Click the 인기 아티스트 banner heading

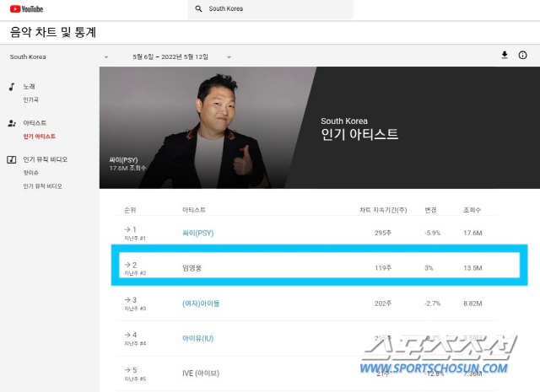[359, 134]
